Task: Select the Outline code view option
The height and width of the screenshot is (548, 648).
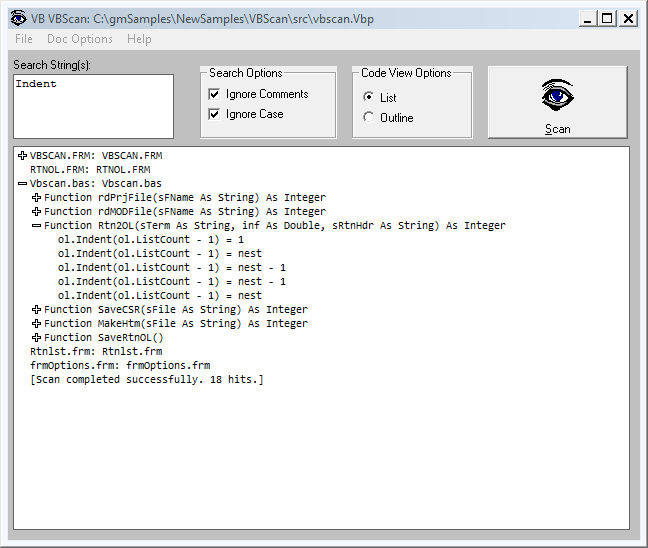Action: pyautogui.click(x=369, y=117)
